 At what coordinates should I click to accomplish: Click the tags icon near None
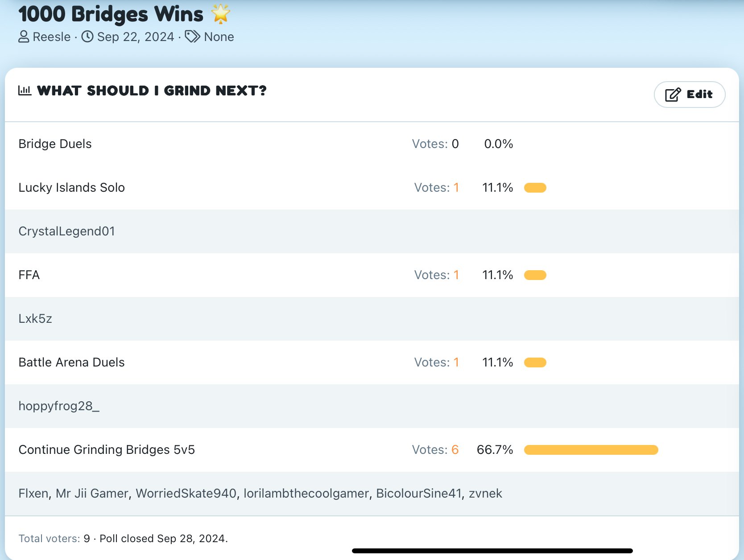(x=192, y=37)
